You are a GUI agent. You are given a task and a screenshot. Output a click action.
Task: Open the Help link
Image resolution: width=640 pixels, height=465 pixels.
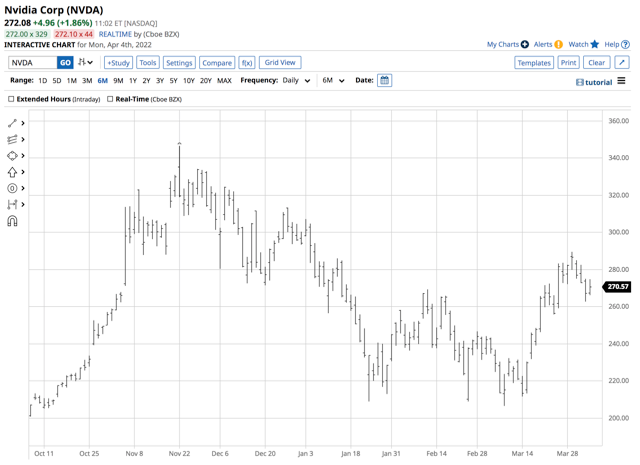point(612,44)
